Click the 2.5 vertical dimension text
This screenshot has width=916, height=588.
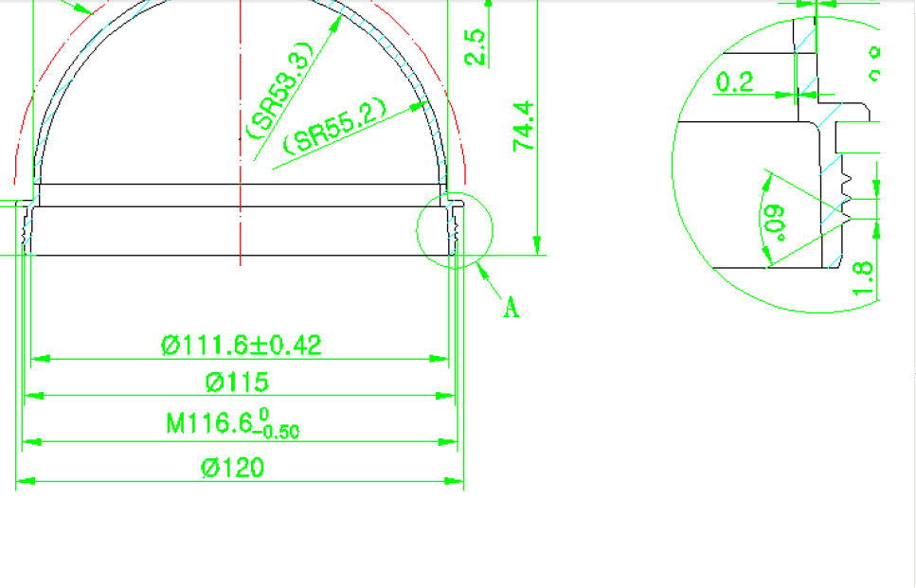[476, 47]
